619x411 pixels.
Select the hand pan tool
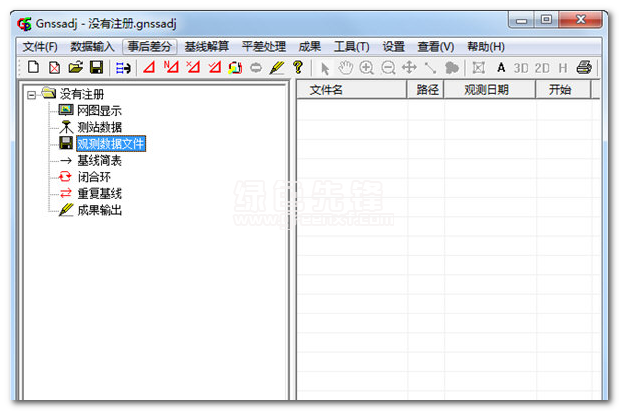(345, 68)
